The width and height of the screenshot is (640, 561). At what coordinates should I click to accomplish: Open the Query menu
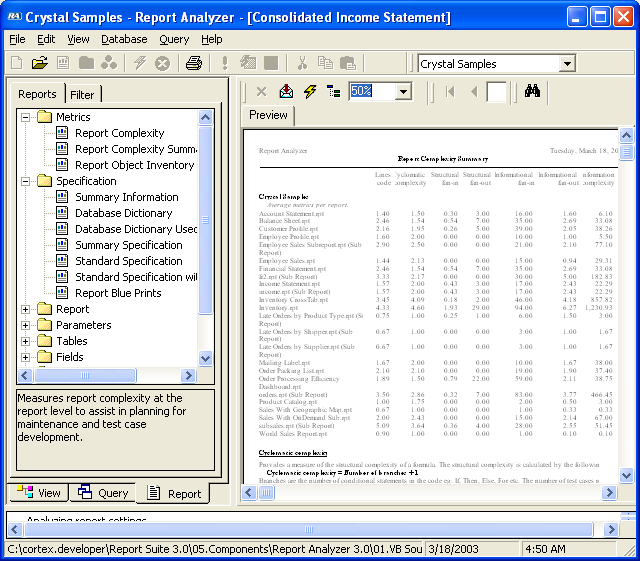pos(174,39)
